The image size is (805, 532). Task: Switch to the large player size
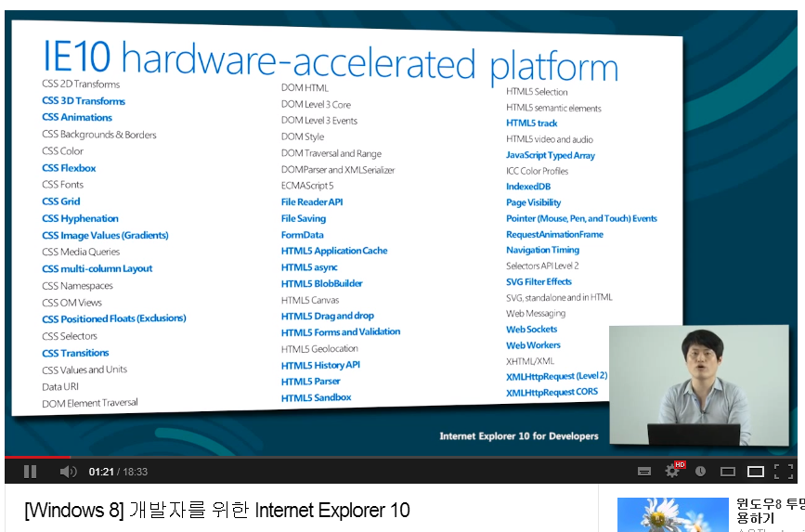[x=755, y=472]
